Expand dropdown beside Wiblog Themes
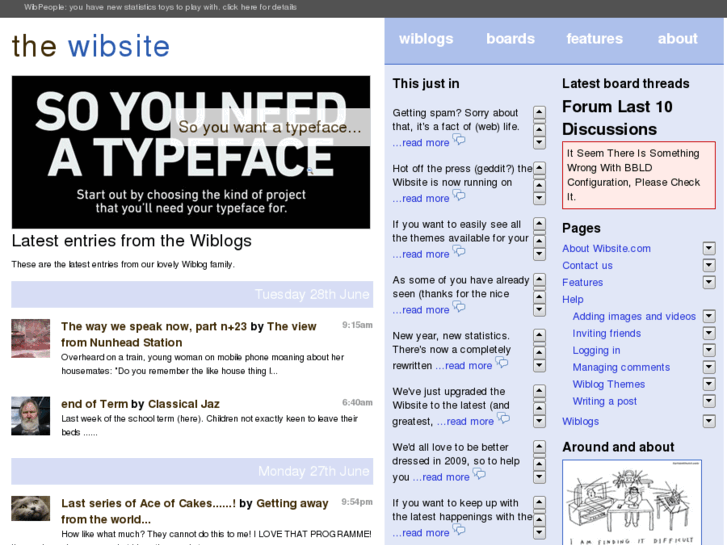Screen dimensions: 727x545 [709, 384]
